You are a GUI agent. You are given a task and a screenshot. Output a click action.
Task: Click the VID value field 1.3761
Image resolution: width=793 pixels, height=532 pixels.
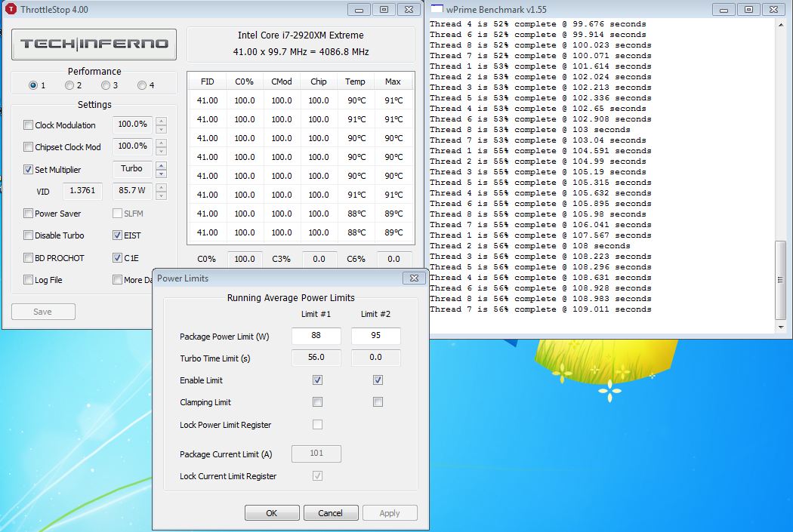(82, 191)
